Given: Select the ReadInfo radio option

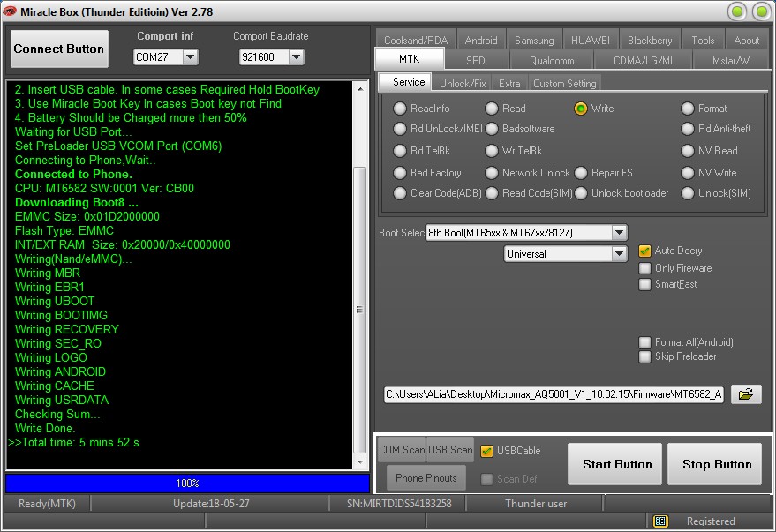Looking at the screenshot, I should (x=399, y=109).
